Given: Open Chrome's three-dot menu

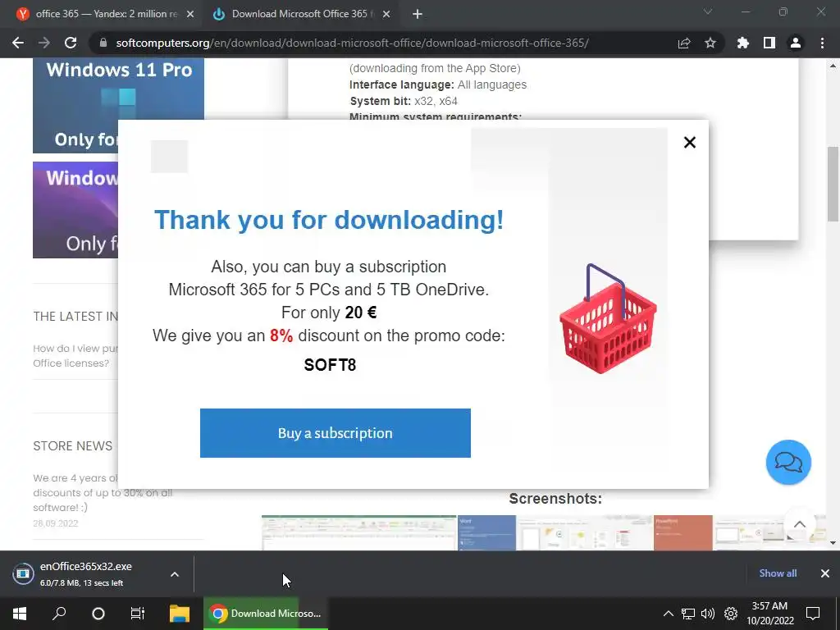Looking at the screenshot, I should pyautogui.click(x=822, y=43).
